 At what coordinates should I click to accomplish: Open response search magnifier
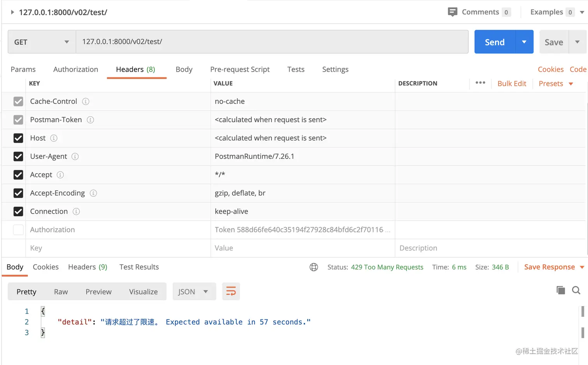tap(576, 290)
